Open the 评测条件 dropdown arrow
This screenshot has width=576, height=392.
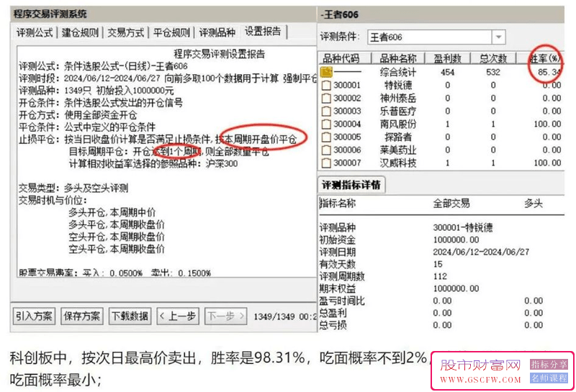(x=498, y=37)
